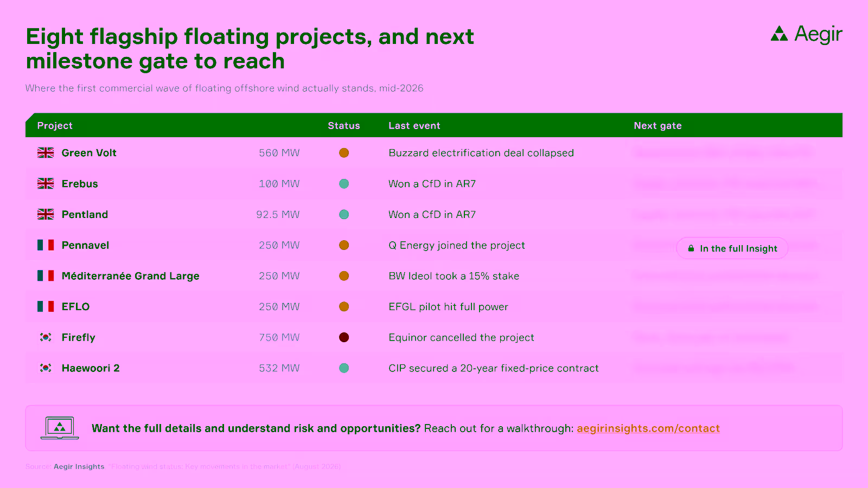
Task: Click the '250 MW' value for Méditerranée Grand Large
Action: [x=279, y=276]
